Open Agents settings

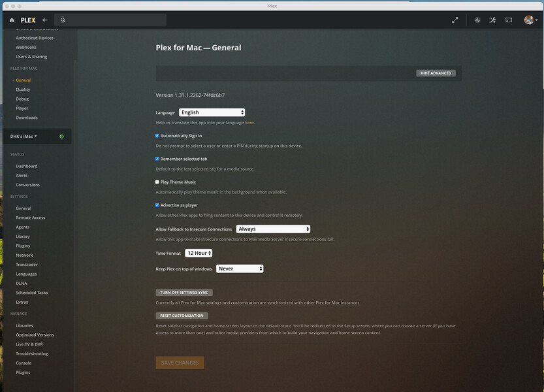23,227
